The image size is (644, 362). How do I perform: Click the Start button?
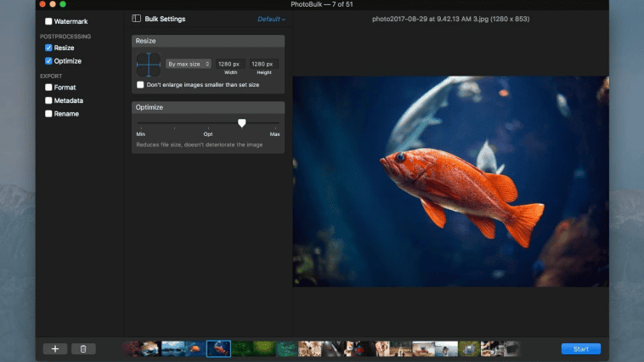tap(580, 348)
